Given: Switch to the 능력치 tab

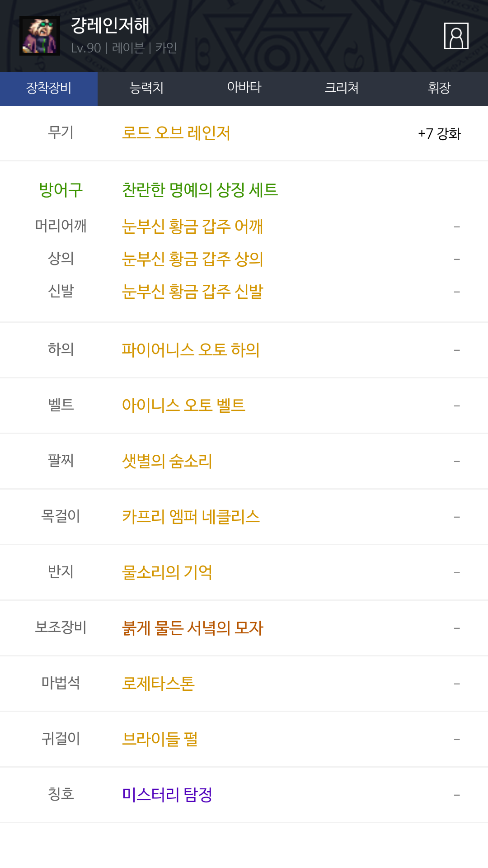Looking at the screenshot, I should pyautogui.click(x=146, y=88).
